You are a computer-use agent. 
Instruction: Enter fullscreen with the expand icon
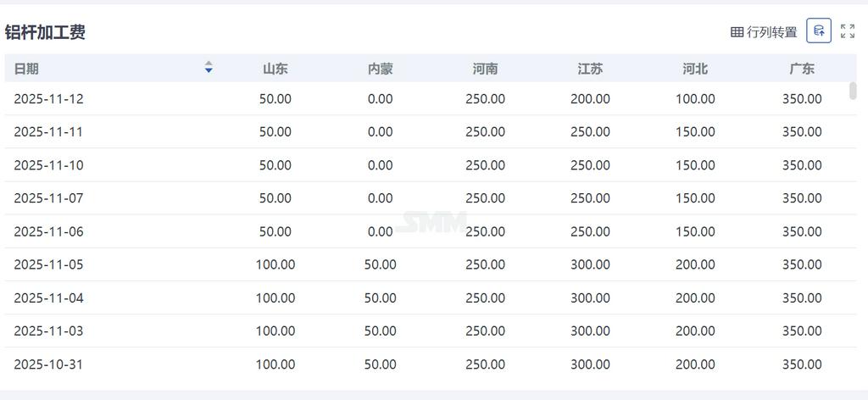click(x=847, y=31)
